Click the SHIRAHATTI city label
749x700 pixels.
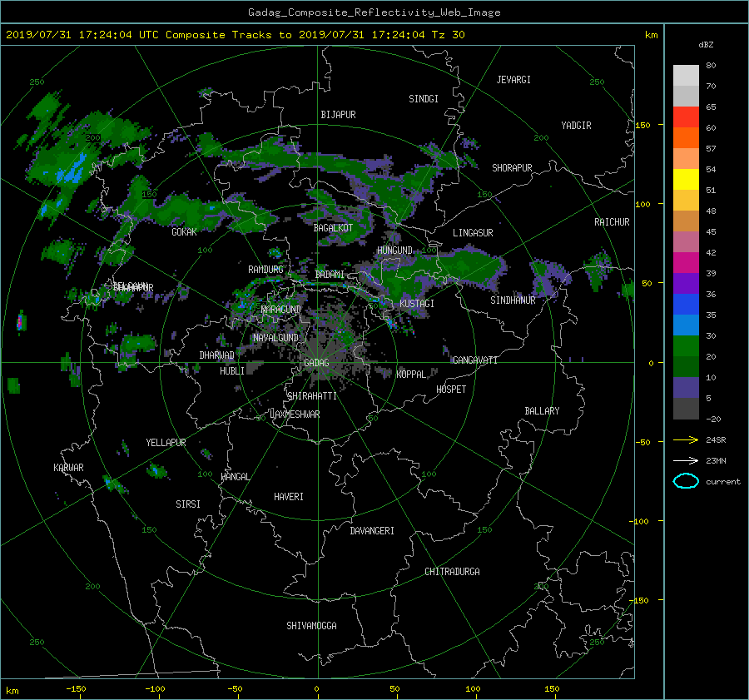coord(312,396)
